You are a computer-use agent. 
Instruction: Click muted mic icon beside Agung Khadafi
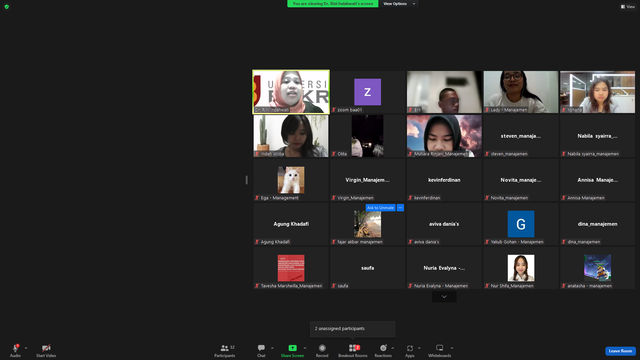pyautogui.click(x=257, y=242)
